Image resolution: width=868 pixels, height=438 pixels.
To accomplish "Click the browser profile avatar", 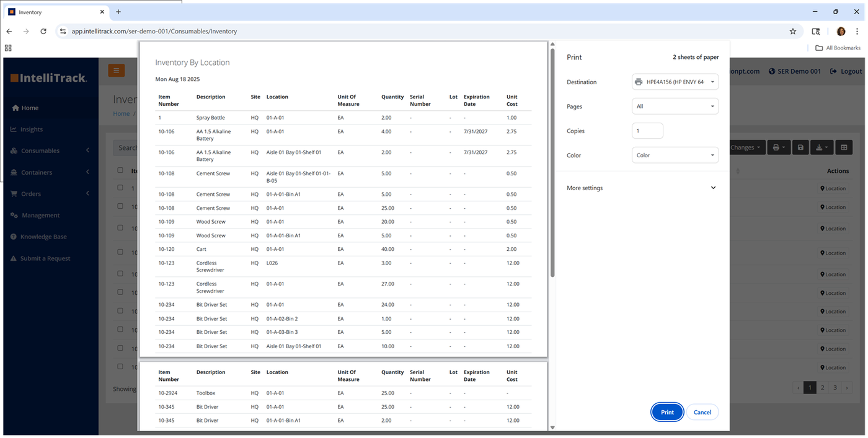I will coord(841,31).
